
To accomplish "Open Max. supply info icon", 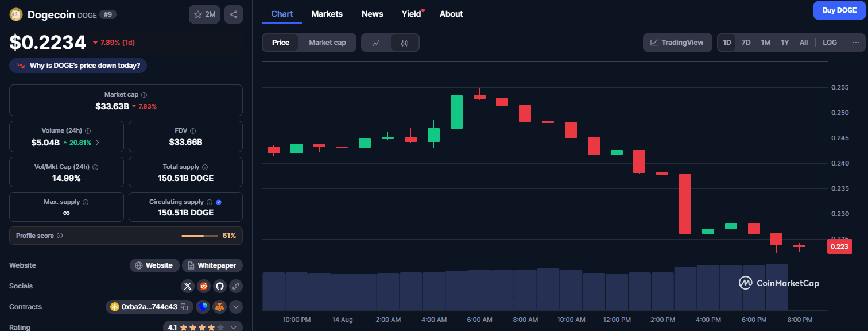I will click(86, 202).
